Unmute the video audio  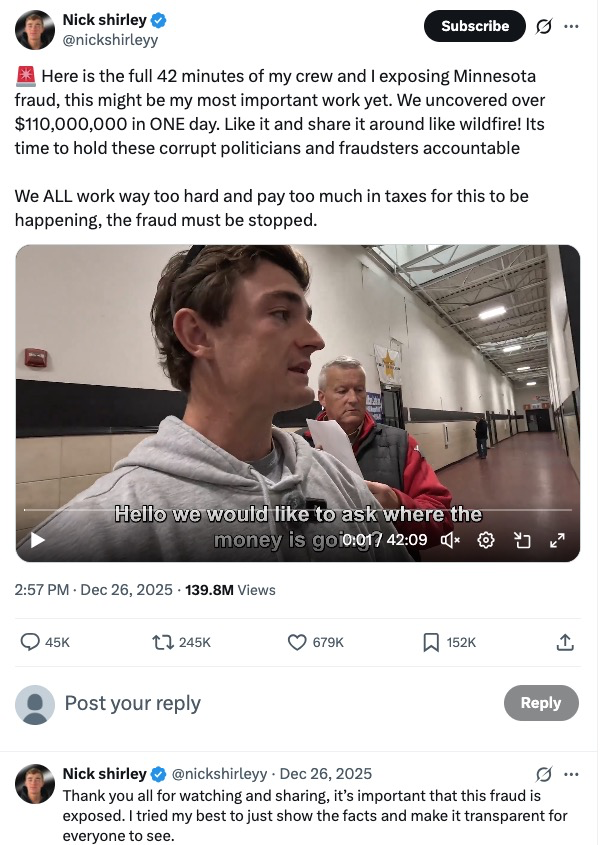[x=450, y=540]
